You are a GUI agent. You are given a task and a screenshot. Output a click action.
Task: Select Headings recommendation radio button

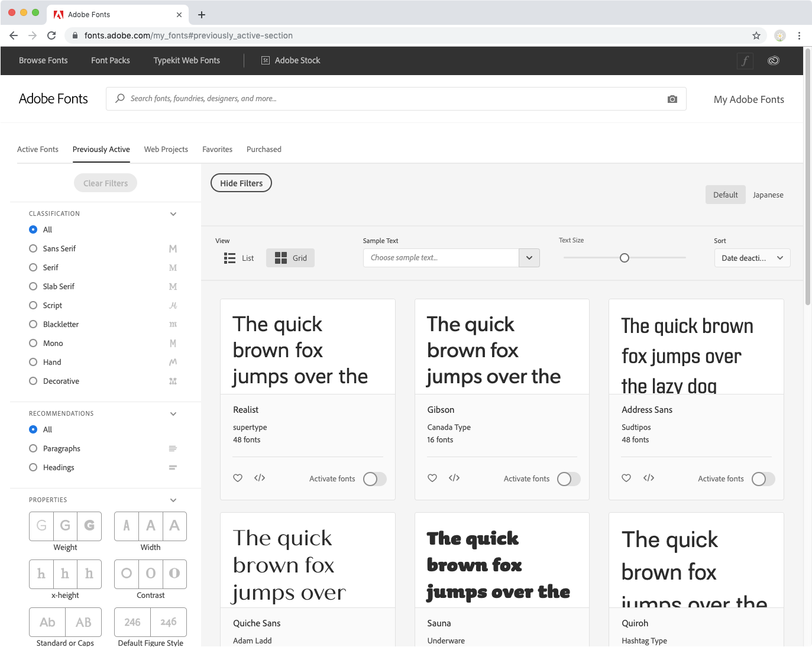(33, 467)
